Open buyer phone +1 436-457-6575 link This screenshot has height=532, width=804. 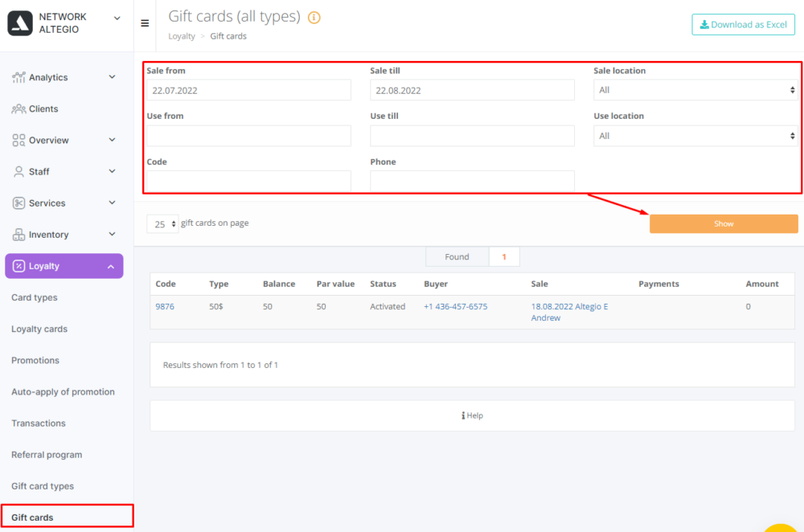click(x=455, y=306)
